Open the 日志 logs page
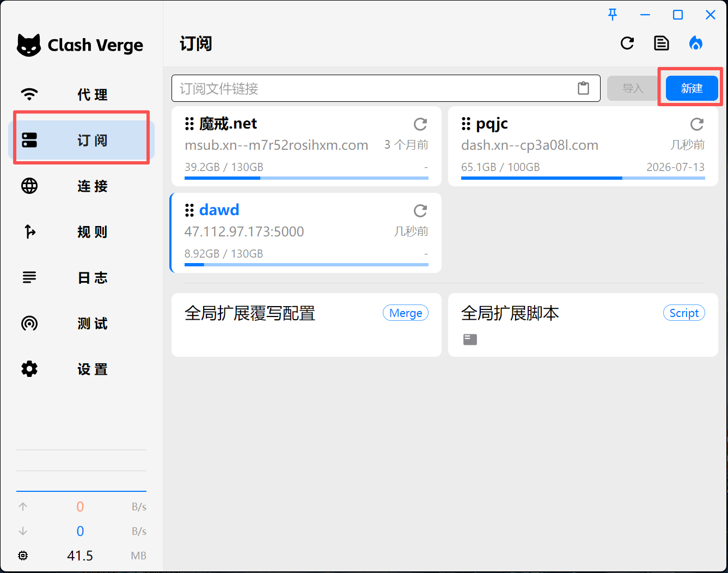The height and width of the screenshot is (573, 728). click(81, 278)
